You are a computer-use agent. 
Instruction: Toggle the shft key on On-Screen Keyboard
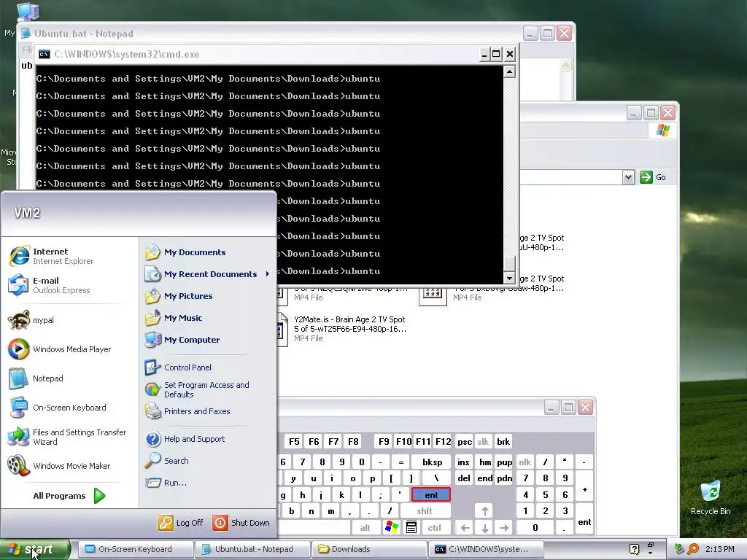pyautogui.click(x=425, y=511)
